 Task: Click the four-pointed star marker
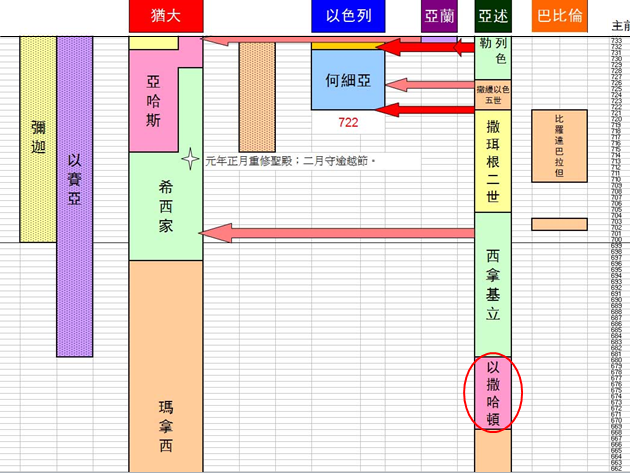coord(190,159)
